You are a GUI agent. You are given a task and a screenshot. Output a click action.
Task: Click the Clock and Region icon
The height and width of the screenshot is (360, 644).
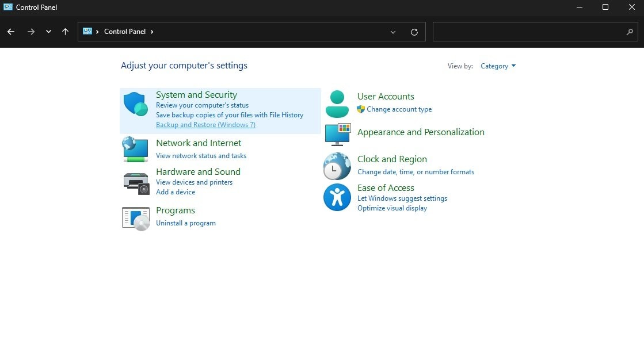337,167
